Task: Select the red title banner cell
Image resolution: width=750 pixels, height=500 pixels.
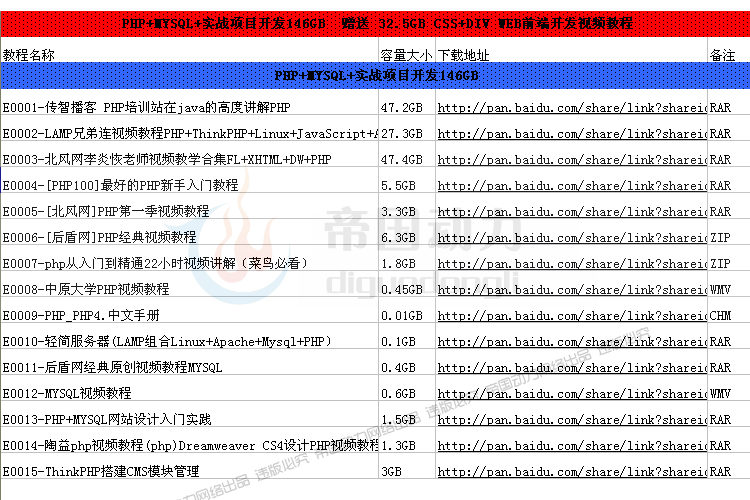Action: click(x=375, y=23)
